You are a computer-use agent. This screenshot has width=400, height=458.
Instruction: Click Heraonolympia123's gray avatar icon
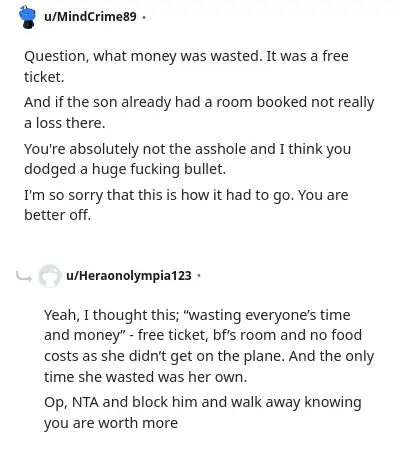tap(49, 276)
